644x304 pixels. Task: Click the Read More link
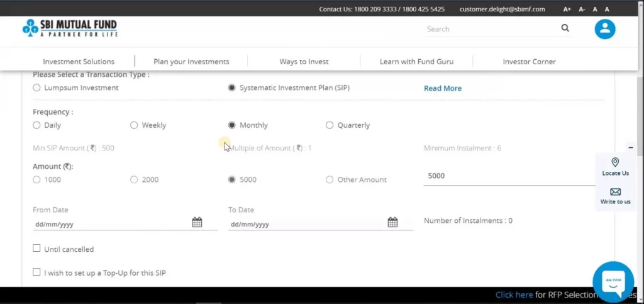pyautogui.click(x=443, y=88)
